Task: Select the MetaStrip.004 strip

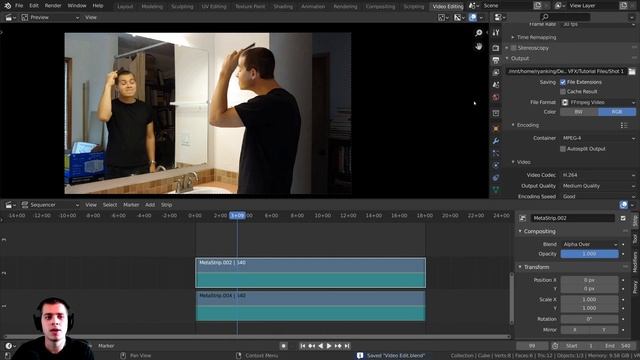Action: pyautogui.click(x=311, y=306)
